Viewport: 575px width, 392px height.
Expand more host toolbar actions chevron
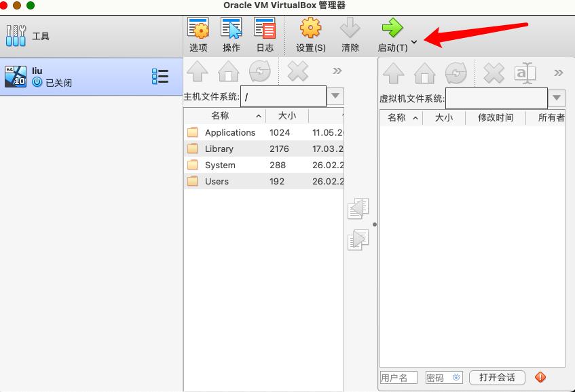[337, 71]
